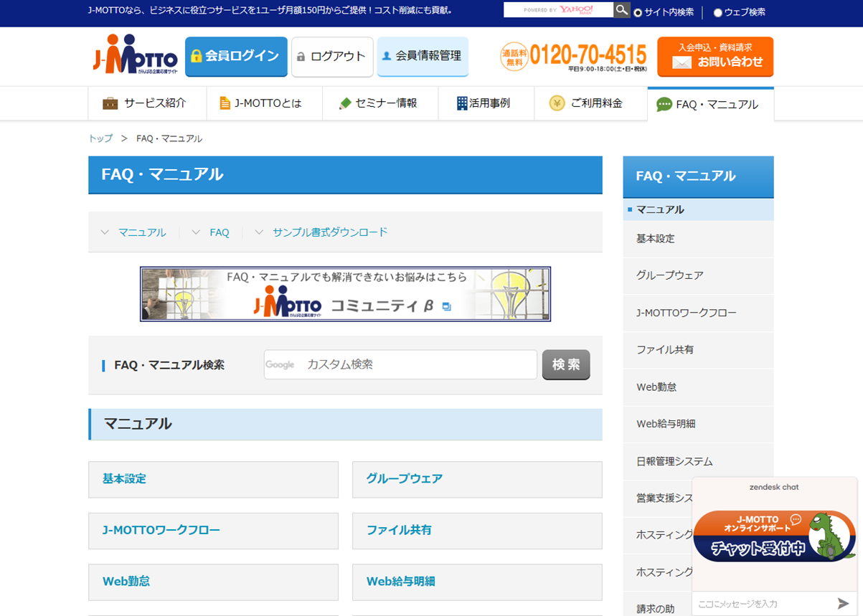Click the Yahoo search input field
The image size is (863, 616).
point(558,10)
